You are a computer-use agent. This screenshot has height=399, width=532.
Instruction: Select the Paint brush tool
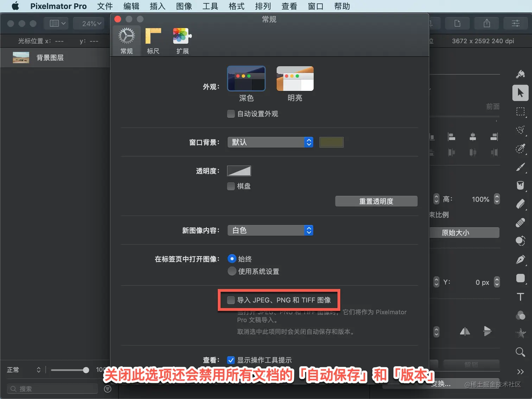(x=520, y=167)
